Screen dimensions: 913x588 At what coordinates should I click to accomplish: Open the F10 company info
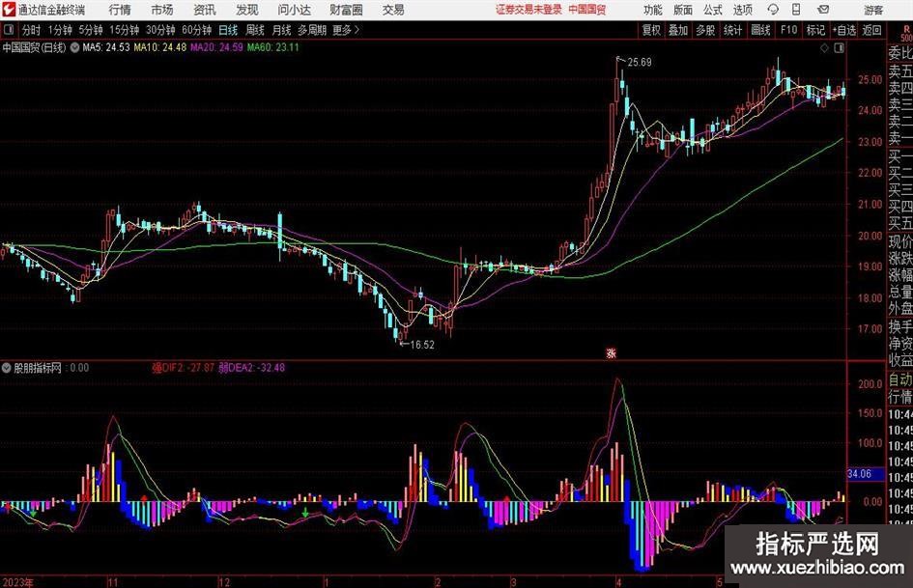[x=788, y=30]
